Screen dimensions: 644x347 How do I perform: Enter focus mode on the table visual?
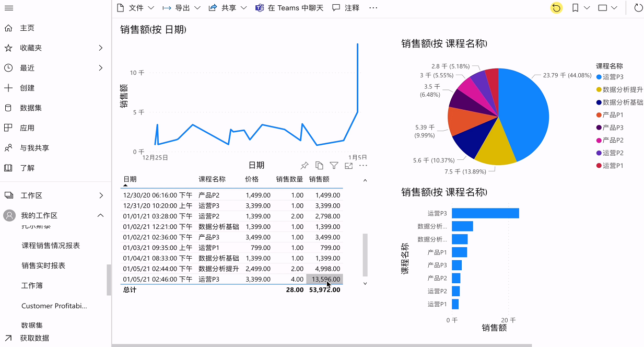[x=348, y=166]
